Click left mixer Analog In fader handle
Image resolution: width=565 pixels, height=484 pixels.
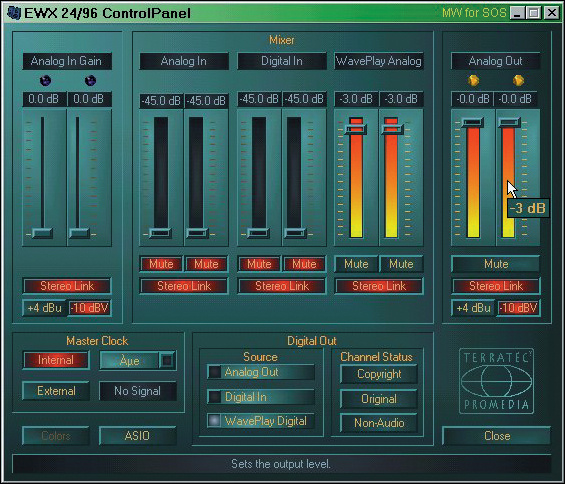tap(160, 234)
